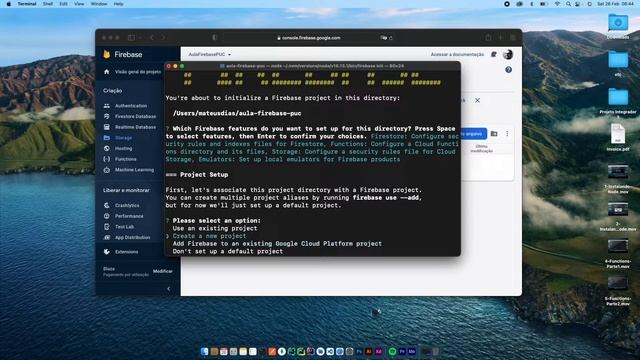Click Acessar a documentação link

[x=457, y=54]
